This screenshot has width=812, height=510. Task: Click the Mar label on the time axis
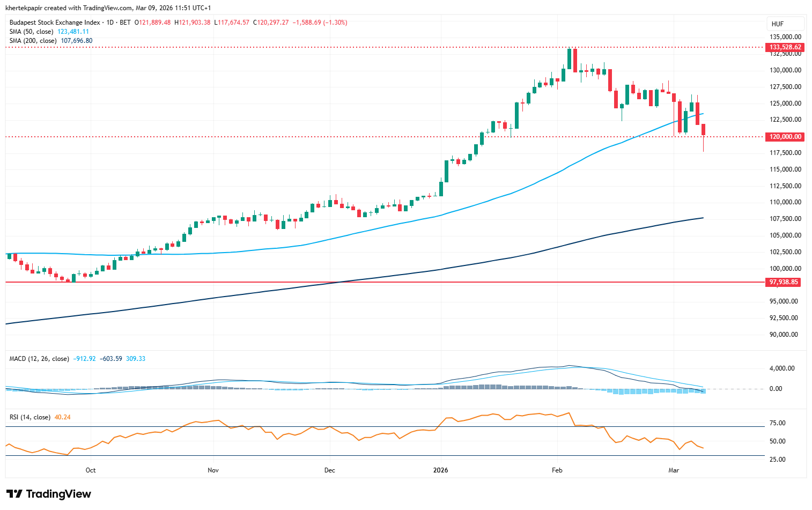click(x=674, y=470)
